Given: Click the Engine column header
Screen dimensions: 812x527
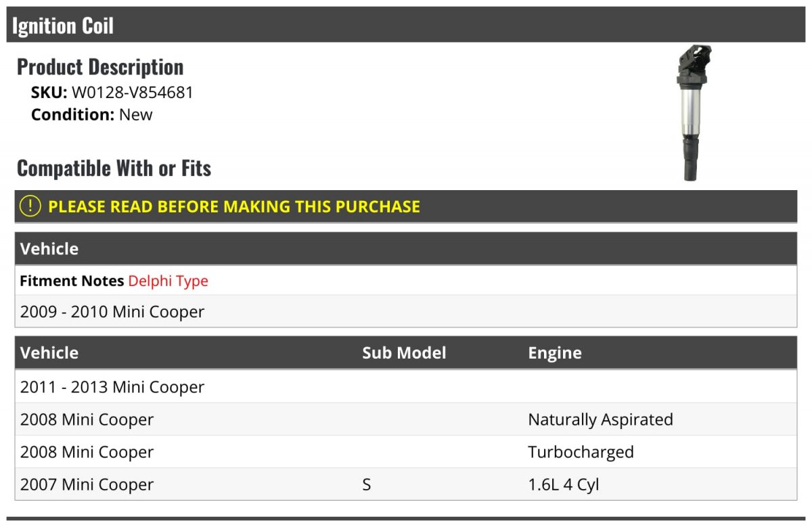Looking at the screenshot, I should click(x=555, y=353).
